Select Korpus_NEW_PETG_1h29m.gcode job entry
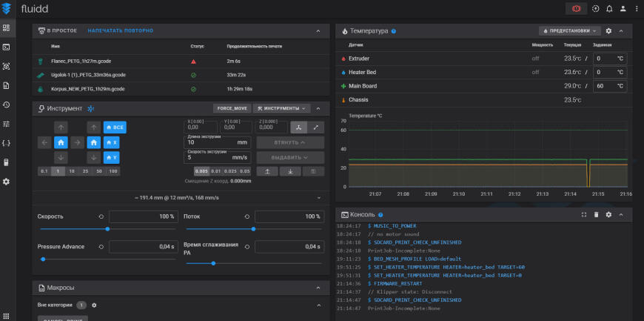 click(x=87, y=89)
